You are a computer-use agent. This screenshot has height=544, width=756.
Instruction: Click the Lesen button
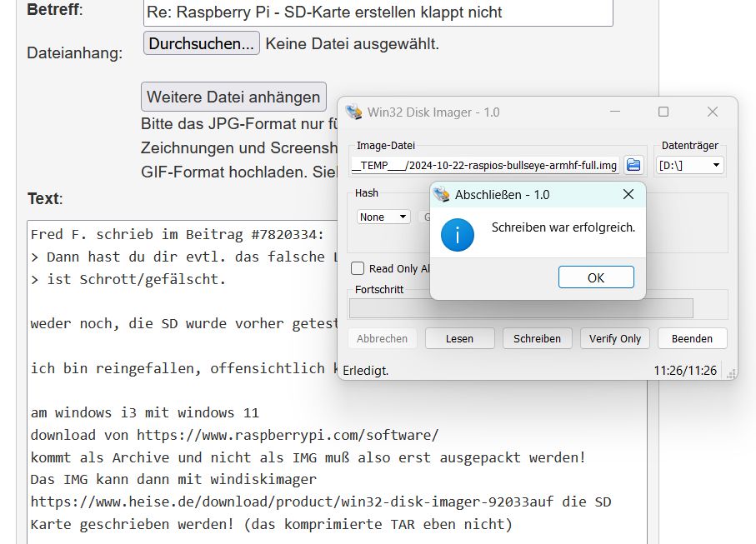(459, 339)
